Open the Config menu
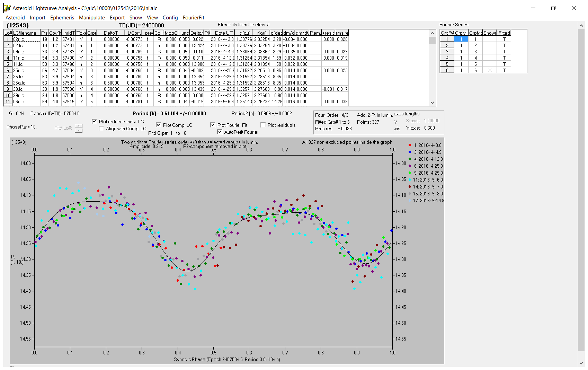588x370 pixels. (170, 18)
